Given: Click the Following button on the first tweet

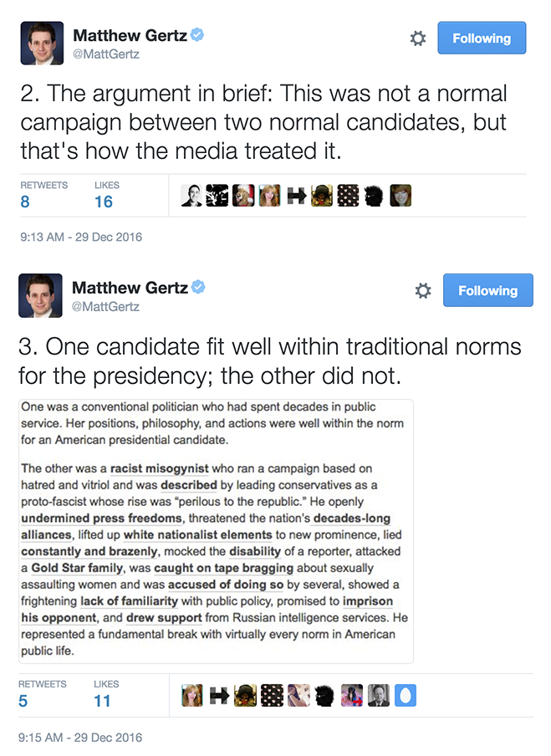Looking at the screenshot, I should tap(481, 38).
